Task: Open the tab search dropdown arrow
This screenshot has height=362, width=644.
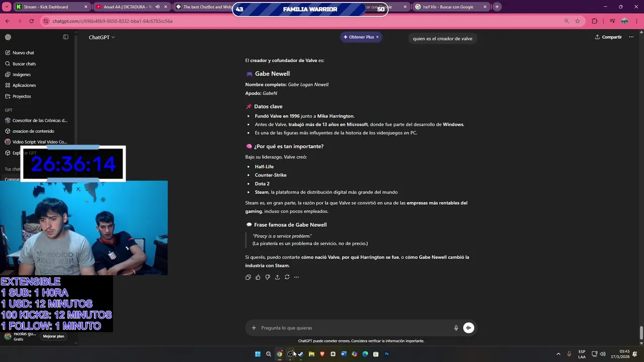Action: 7,7
